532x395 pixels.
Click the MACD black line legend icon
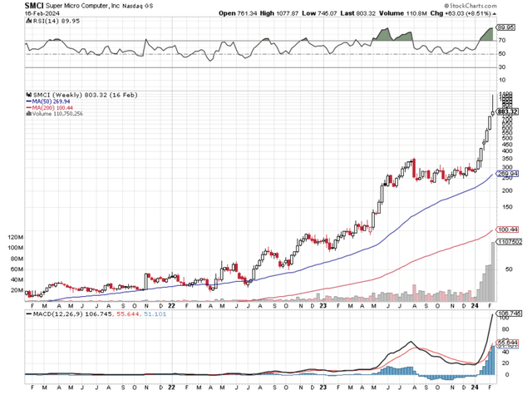(29, 314)
